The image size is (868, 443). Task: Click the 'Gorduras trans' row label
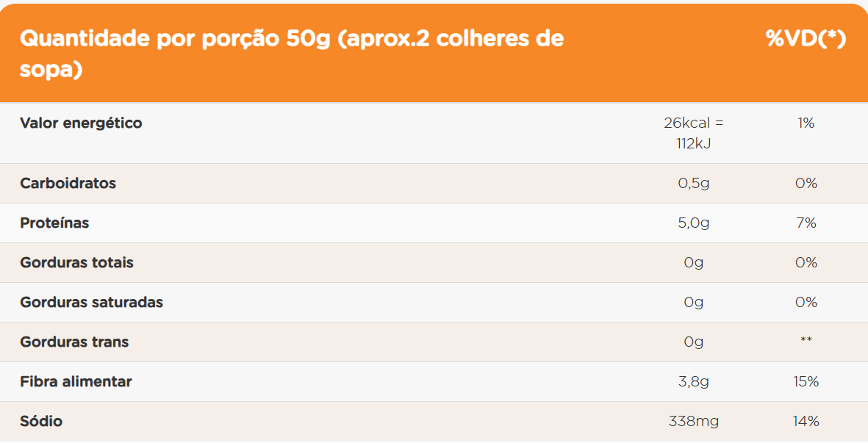(74, 342)
